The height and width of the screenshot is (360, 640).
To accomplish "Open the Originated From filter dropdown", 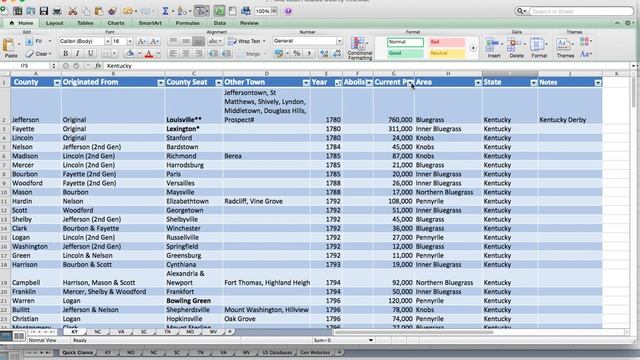I will click(160, 83).
